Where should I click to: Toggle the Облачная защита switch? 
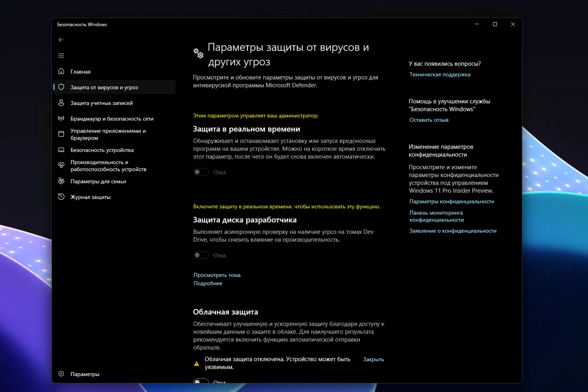pos(201,381)
